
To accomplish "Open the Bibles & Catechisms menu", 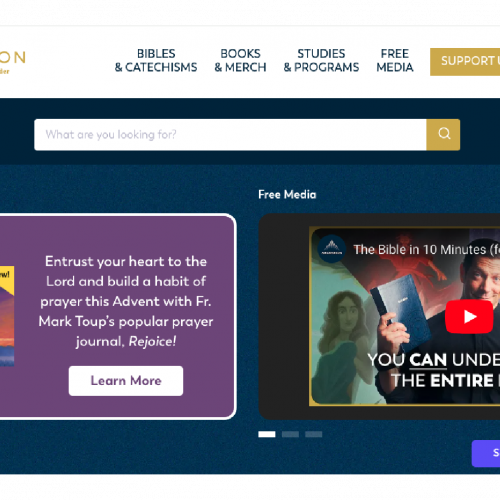I will point(156,60).
